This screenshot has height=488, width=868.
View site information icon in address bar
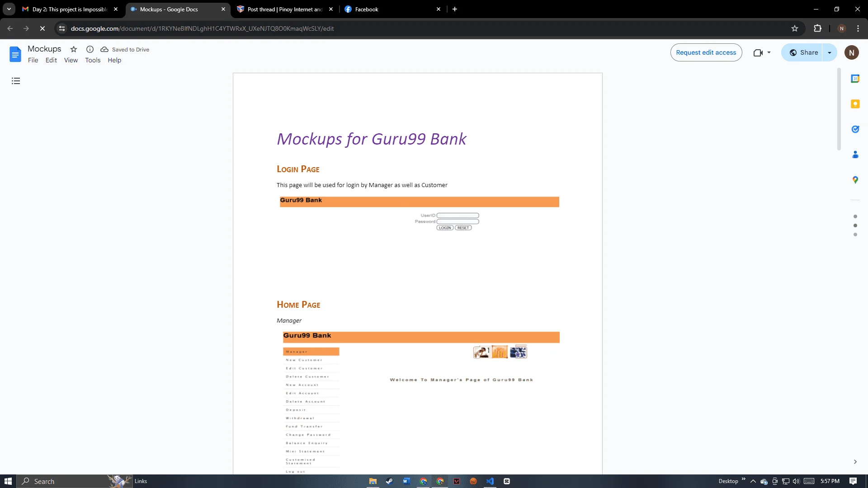(x=62, y=28)
